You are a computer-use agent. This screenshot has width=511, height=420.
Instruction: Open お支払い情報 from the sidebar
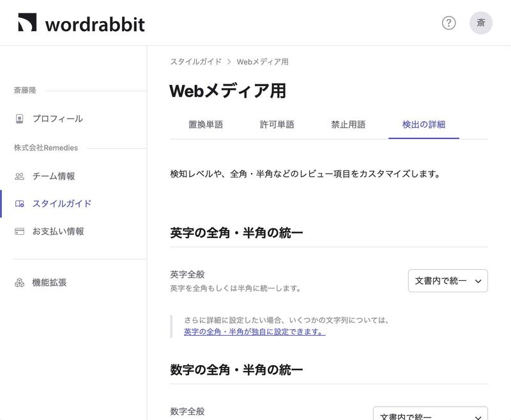(x=59, y=232)
